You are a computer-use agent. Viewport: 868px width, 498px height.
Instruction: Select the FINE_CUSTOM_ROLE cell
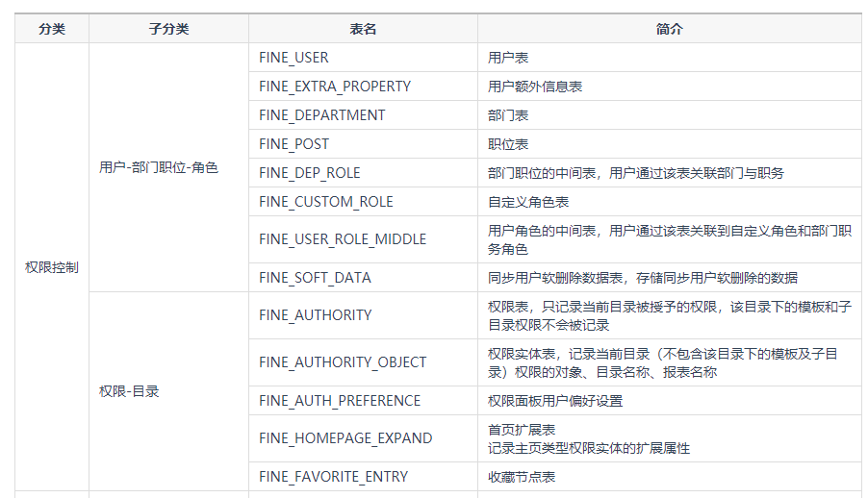[x=325, y=202]
